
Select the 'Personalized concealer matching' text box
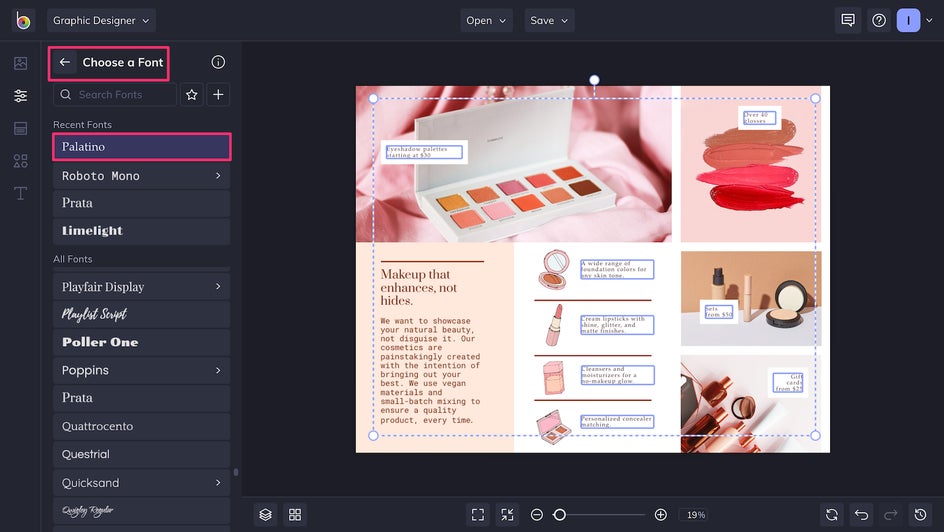point(617,421)
